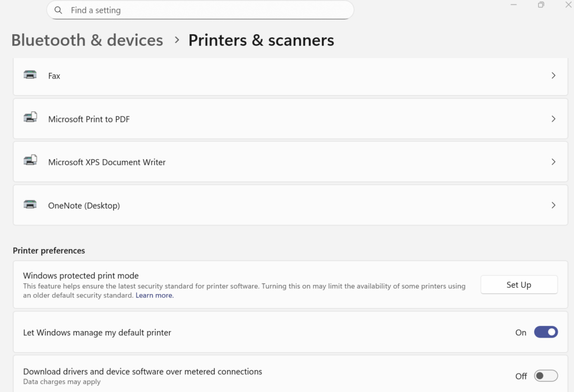Select the Printers & scanners breadcrumb

(x=261, y=40)
